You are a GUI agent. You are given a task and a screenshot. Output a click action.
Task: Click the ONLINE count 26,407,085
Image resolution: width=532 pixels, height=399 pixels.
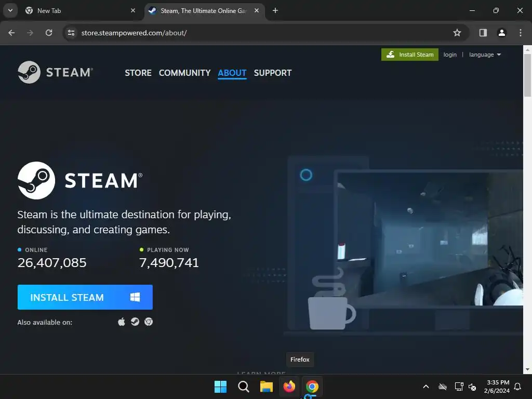point(52,262)
